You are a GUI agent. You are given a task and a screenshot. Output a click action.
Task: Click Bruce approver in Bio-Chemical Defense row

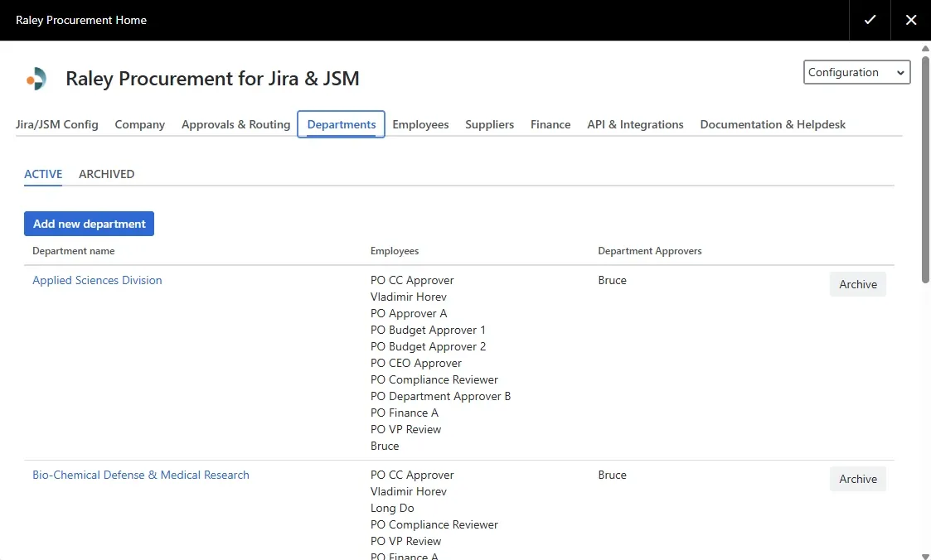[x=612, y=475]
